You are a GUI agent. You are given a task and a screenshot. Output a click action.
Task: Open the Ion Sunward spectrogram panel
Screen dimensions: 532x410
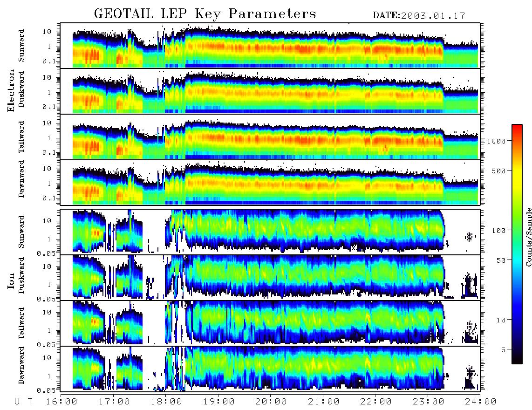270,232
